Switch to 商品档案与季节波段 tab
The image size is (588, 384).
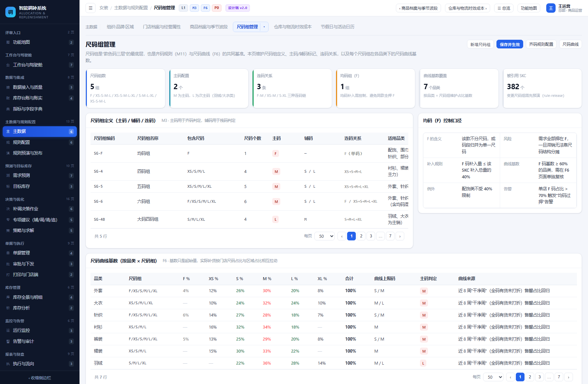point(209,27)
